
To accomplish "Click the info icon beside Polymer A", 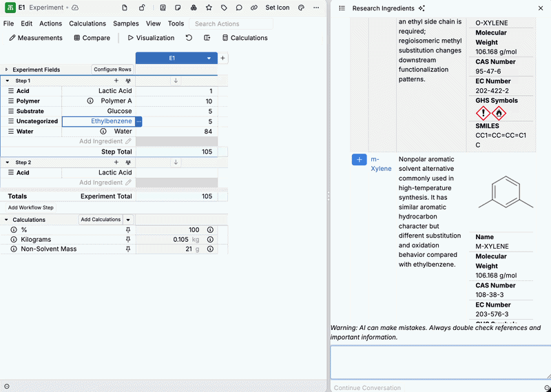I will coord(90,101).
